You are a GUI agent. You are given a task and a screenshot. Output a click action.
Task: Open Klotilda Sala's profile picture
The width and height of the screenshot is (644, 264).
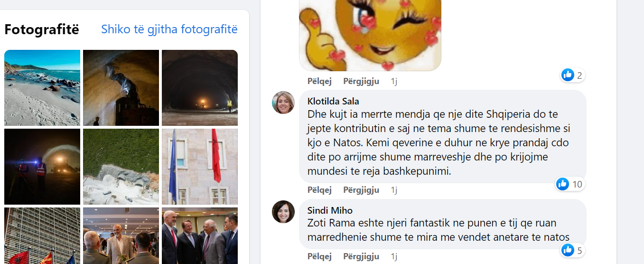pyautogui.click(x=283, y=103)
